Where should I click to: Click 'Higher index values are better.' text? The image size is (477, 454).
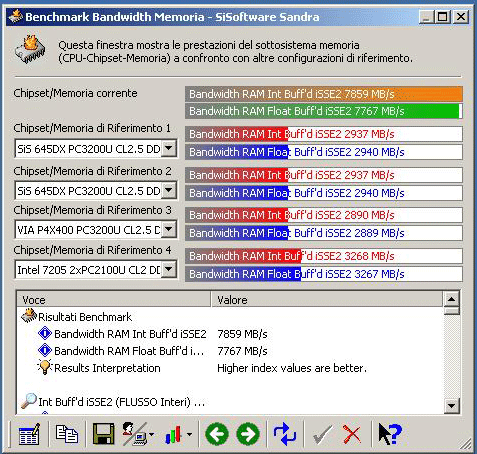click(x=292, y=368)
